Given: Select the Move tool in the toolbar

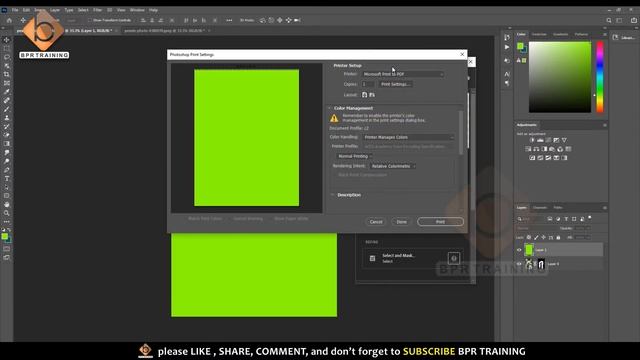Looking at the screenshot, I should (x=7, y=40).
